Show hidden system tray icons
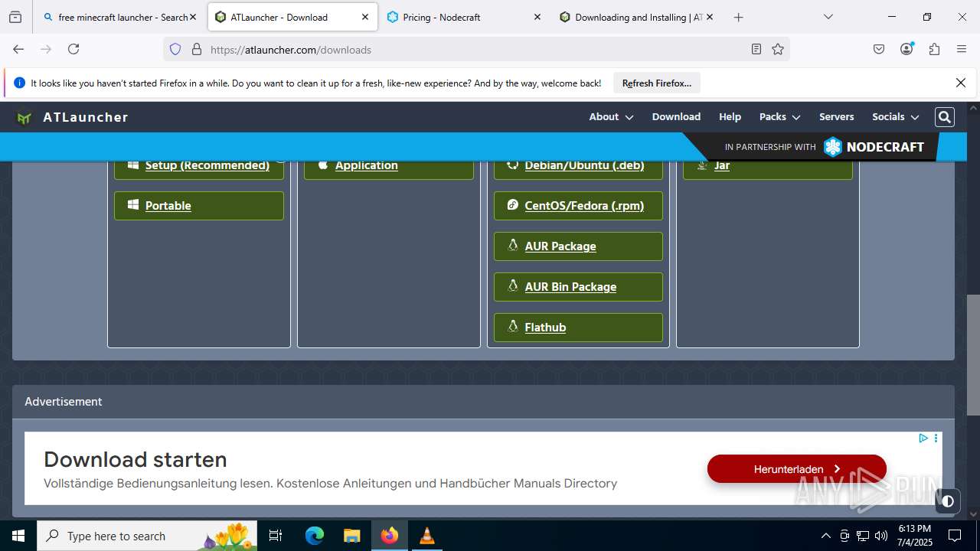Image resolution: width=980 pixels, height=551 pixels. 825,536
